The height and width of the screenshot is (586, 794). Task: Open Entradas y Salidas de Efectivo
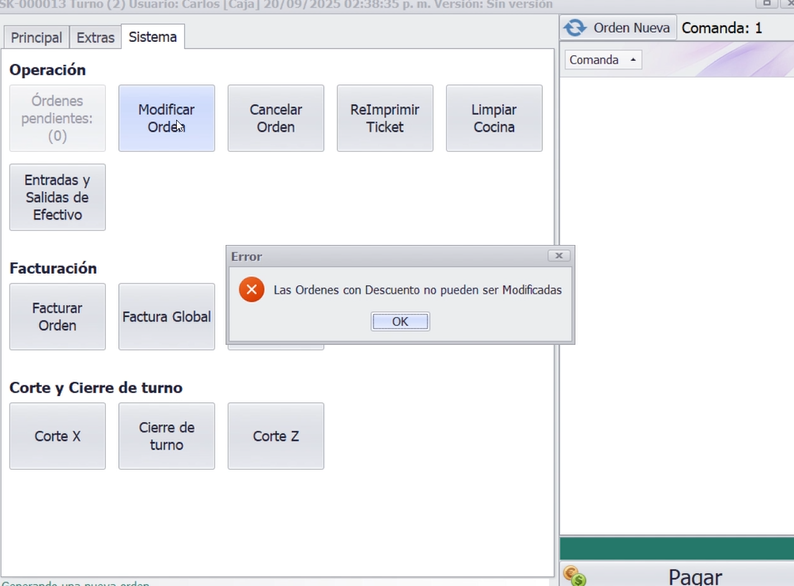[57, 197]
